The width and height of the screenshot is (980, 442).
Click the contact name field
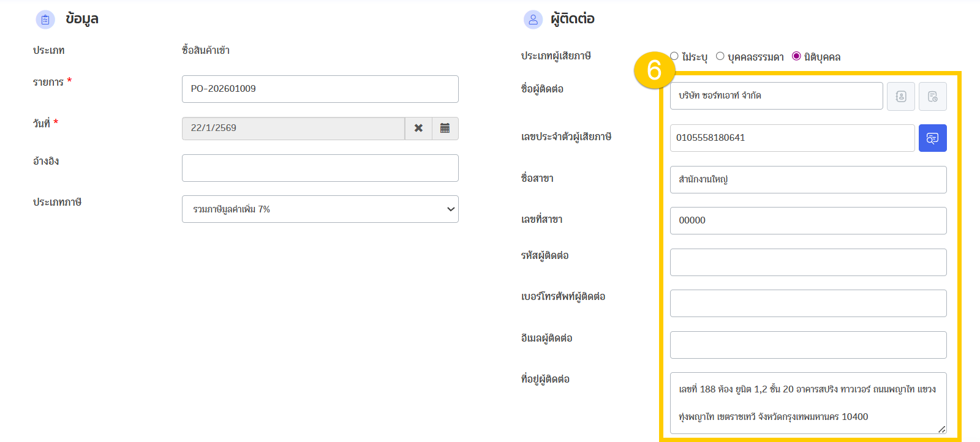tap(776, 96)
